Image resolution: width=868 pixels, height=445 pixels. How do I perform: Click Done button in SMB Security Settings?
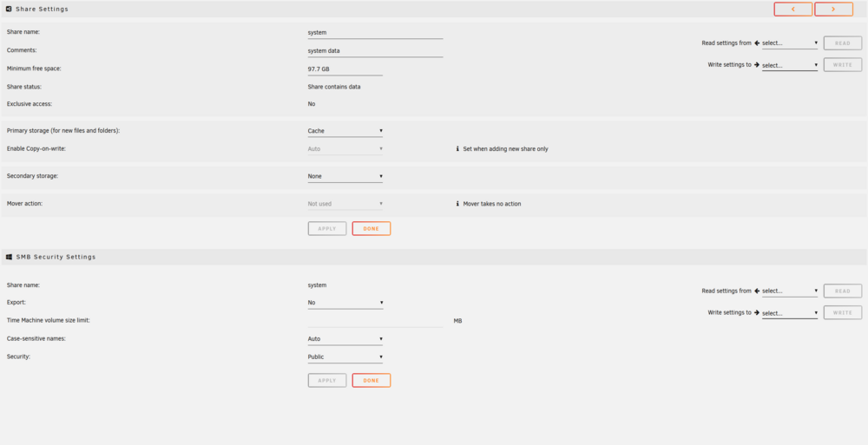372,380
